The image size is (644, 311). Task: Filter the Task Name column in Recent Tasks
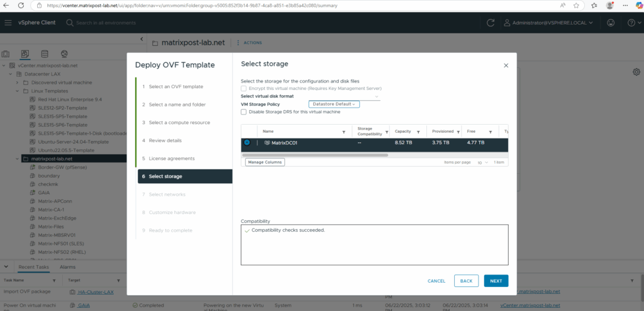tap(53, 280)
